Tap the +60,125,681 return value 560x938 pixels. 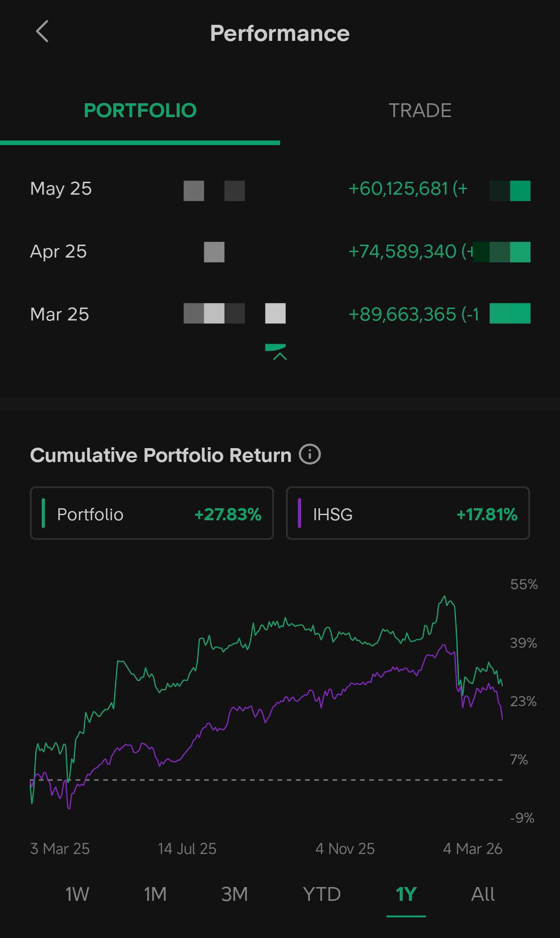pyautogui.click(x=398, y=189)
